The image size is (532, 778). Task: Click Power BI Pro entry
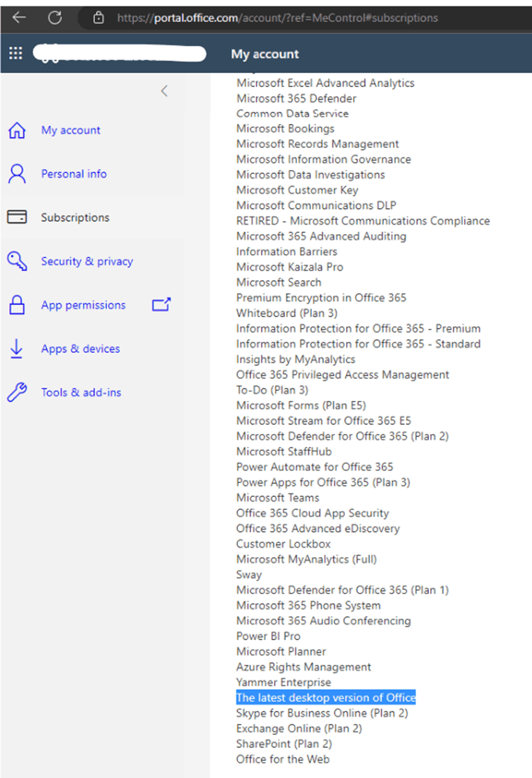pyautogui.click(x=268, y=636)
